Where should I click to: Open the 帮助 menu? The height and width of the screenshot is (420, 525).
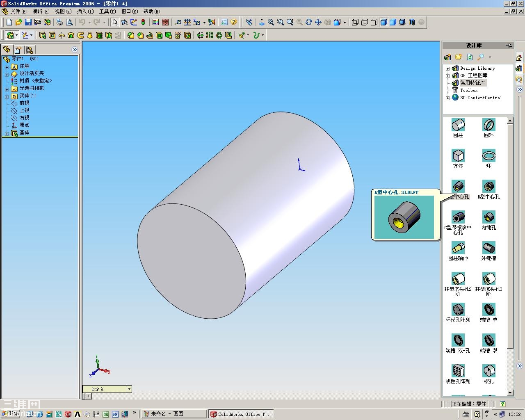[x=152, y=11]
